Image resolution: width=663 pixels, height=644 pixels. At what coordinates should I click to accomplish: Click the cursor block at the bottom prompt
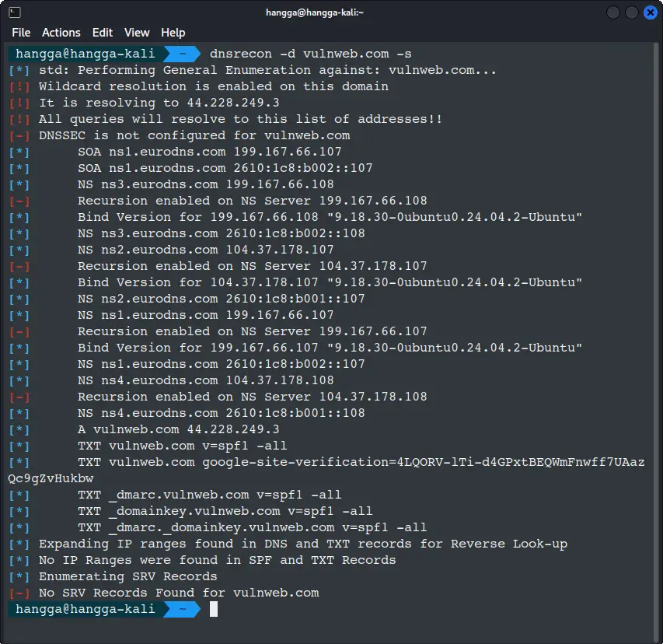[x=214, y=610]
